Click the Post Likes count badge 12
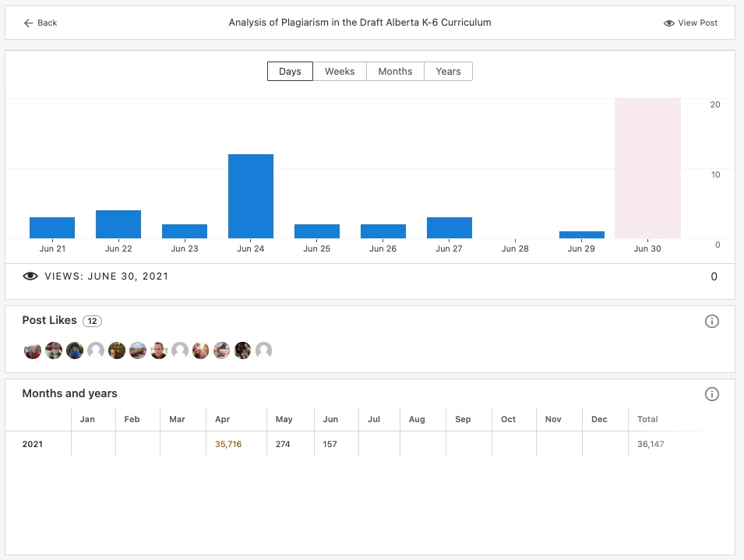The image size is (744, 560). [92, 321]
